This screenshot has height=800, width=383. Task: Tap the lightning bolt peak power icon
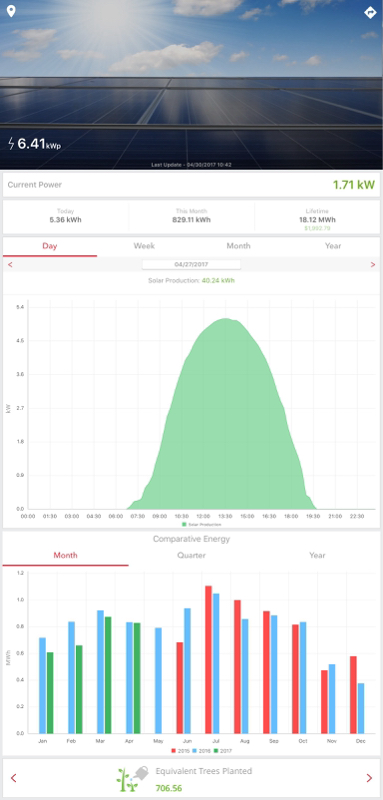click(11, 143)
